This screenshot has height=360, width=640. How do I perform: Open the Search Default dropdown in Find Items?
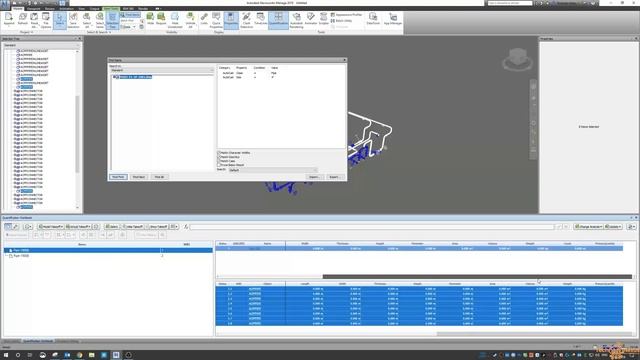point(273,170)
